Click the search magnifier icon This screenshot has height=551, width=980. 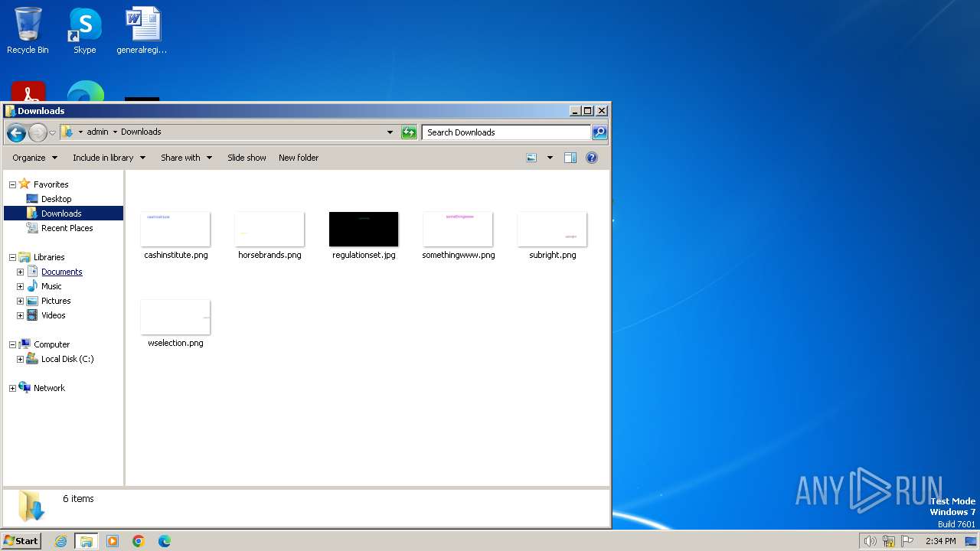[599, 132]
